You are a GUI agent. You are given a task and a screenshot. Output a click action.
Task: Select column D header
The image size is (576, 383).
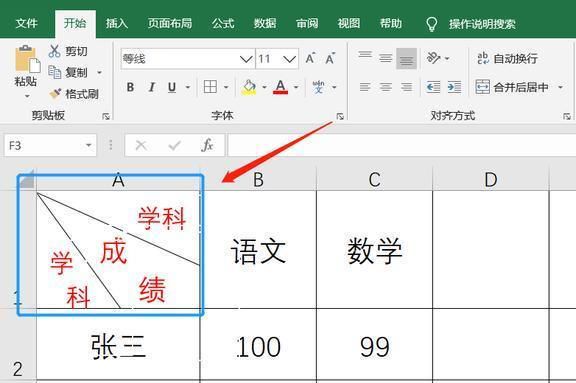pos(491,180)
